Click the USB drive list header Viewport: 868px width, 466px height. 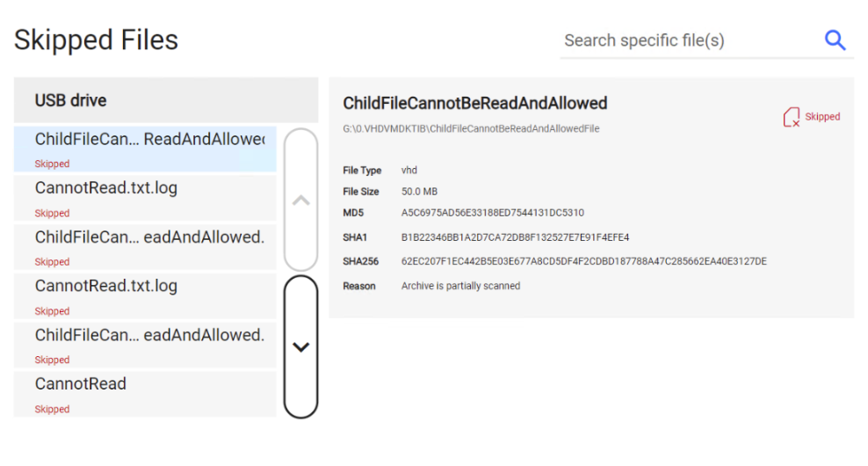point(165,100)
